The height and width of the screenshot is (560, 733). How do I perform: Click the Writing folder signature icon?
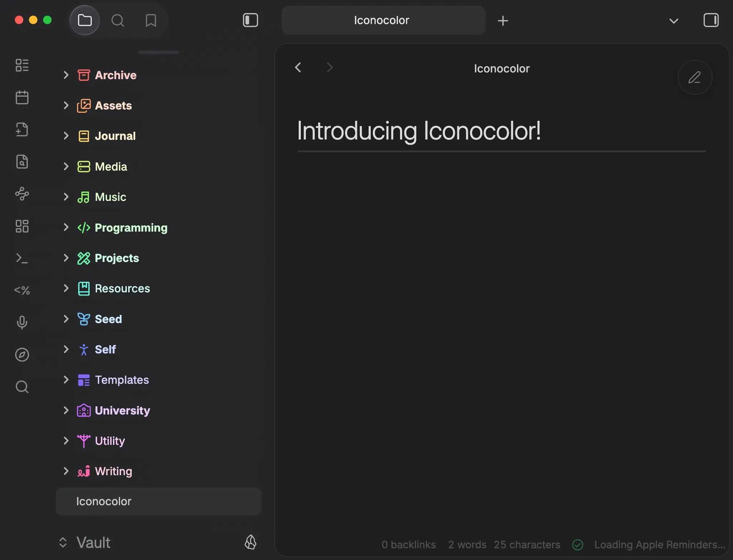pos(84,471)
